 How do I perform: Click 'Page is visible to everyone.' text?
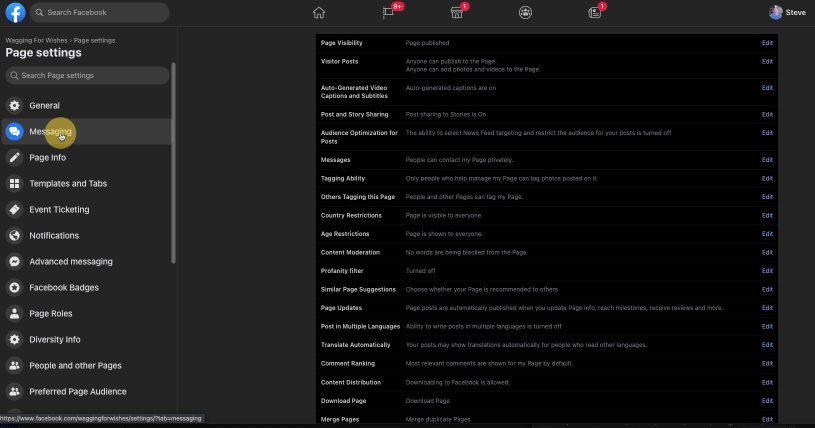tap(444, 215)
